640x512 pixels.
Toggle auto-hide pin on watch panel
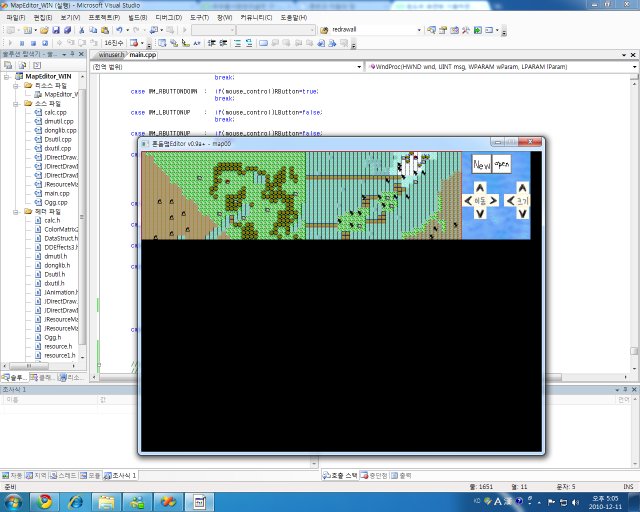tap(625, 390)
